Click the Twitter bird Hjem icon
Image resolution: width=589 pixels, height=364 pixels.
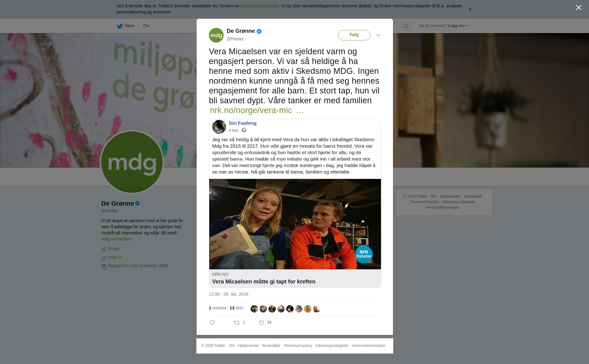tap(120, 26)
